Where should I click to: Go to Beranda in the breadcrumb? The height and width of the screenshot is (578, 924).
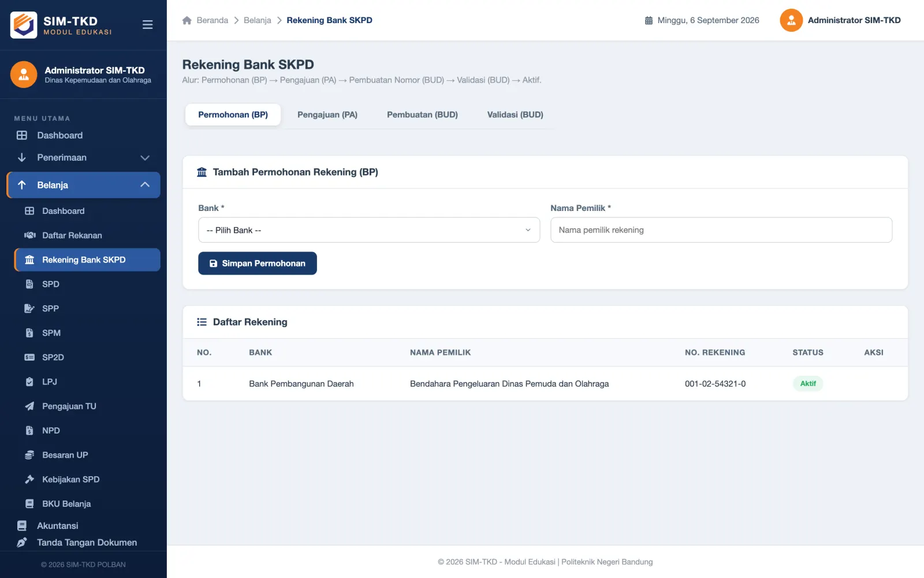pyautogui.click(x=212, y=20)
